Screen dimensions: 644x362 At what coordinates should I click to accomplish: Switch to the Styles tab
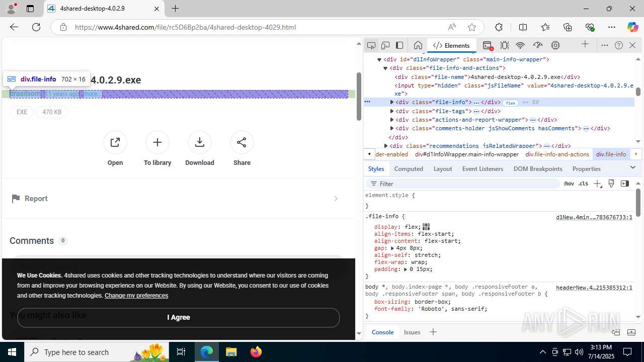click(x=376, y=169)
